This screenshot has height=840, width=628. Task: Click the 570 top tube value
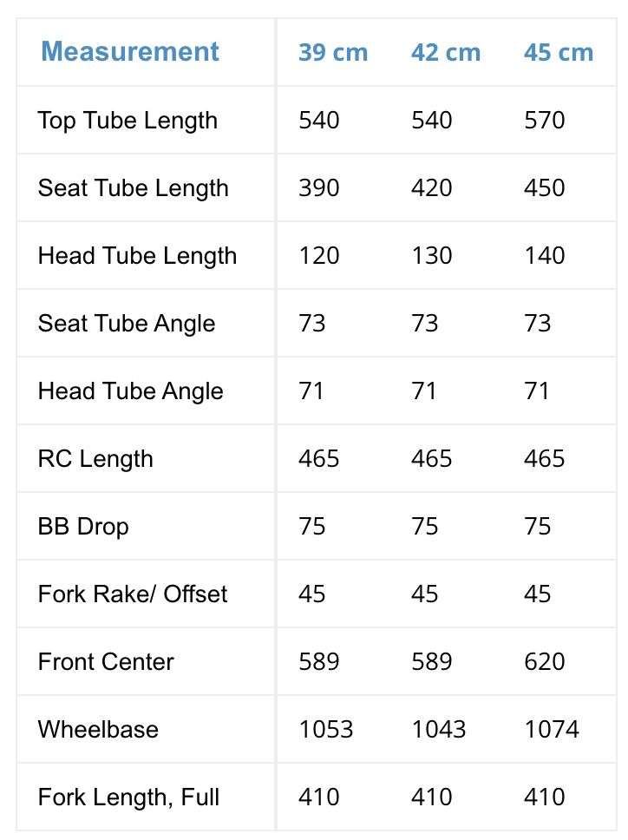pos(545,120)
